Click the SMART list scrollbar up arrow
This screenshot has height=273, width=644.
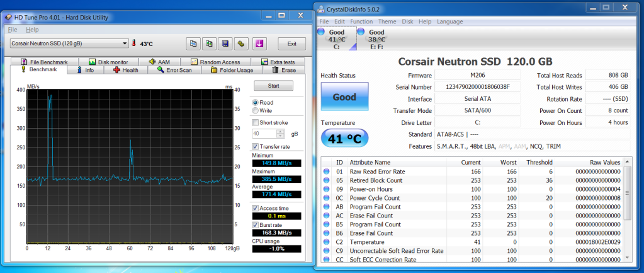tap(627, 163)
